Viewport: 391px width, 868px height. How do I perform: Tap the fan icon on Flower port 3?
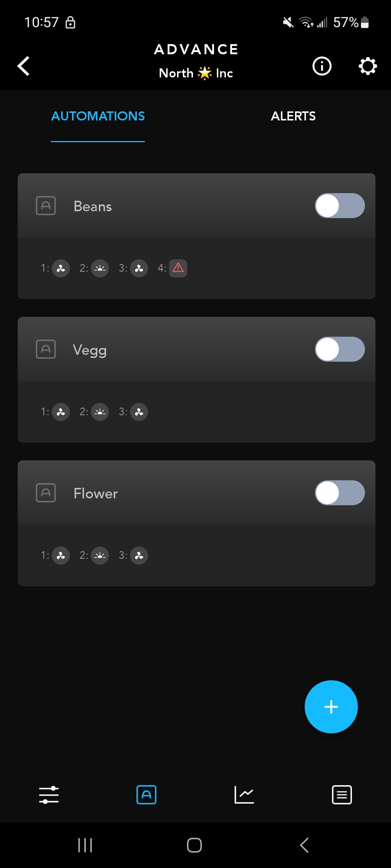point(139,556)
